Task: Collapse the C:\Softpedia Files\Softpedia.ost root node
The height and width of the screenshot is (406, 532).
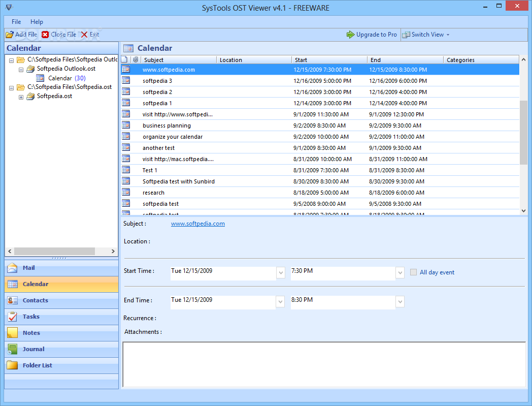Action: pos(11,88)
